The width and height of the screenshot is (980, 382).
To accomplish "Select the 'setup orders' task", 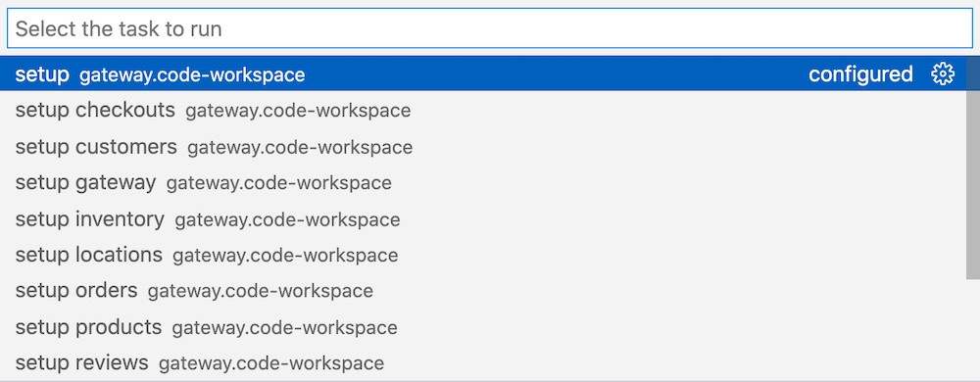I will (483, 291).
